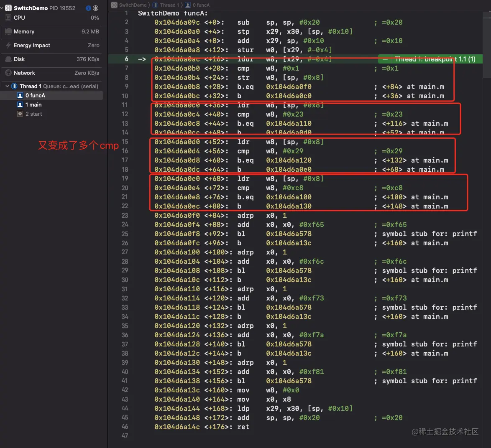Click the funcA frame icon in jump bar
Image resolution: width=491 pixels, height=448 pixels.
(188, 5)
